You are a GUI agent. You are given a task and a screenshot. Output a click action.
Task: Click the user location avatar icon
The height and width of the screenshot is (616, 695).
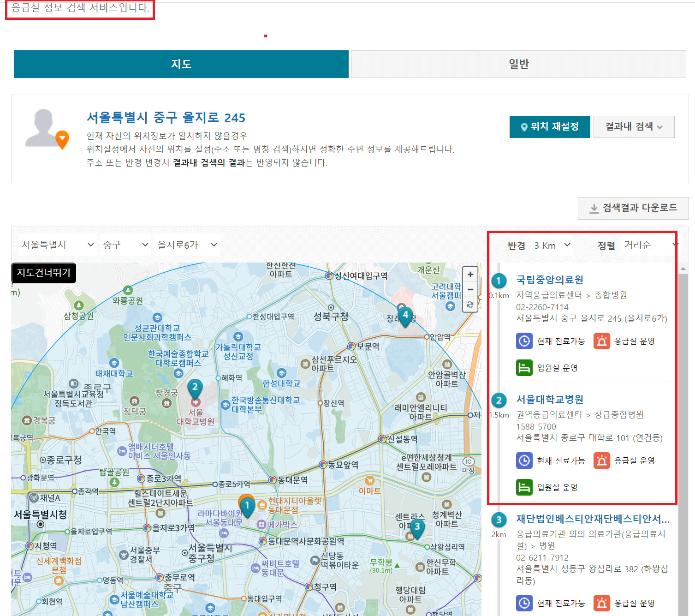(47, 129)
